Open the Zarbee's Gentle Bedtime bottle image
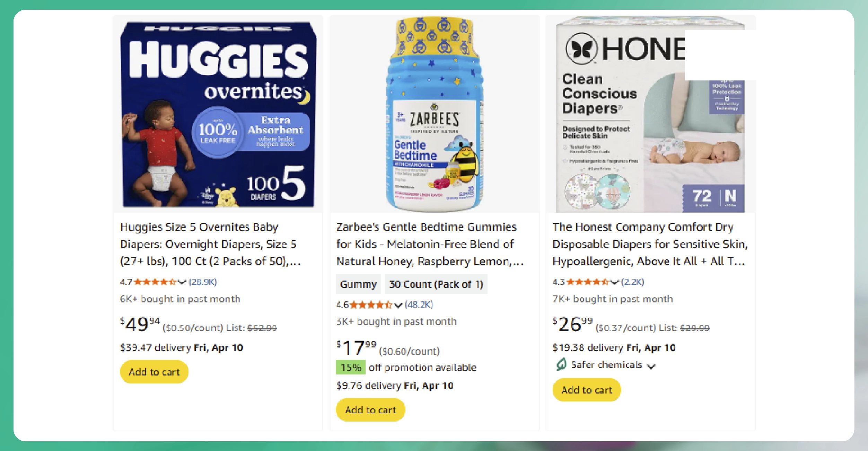The width and height of the screenshot is (868, 451). pos(434,114)
